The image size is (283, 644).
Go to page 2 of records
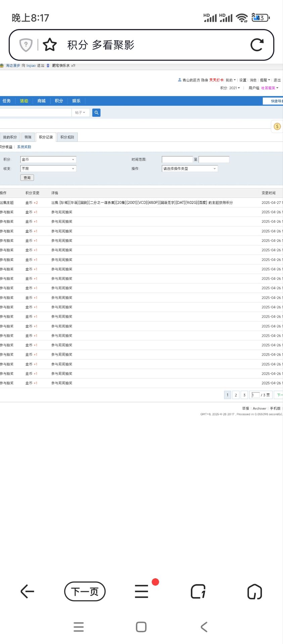[x=236, y=395]
